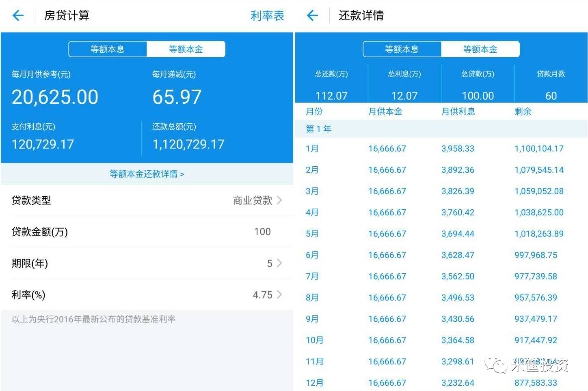Tap 11月 interest 3,298.61

click(458, 361)
